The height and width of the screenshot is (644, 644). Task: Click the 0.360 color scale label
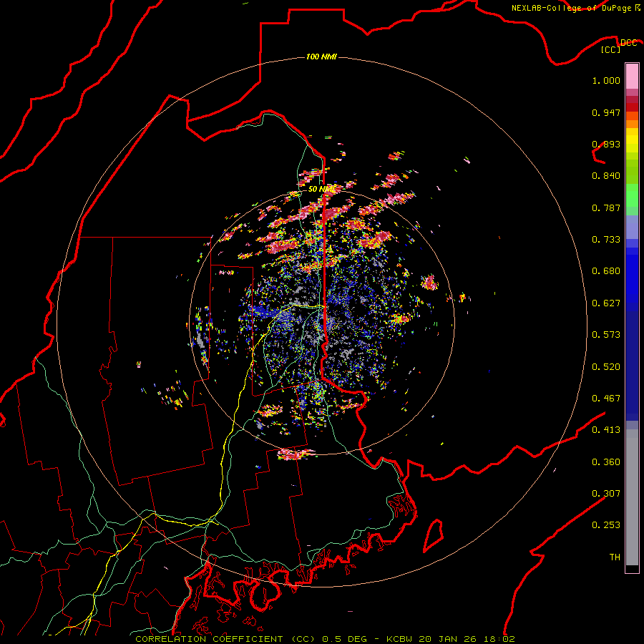pos(606,462)
